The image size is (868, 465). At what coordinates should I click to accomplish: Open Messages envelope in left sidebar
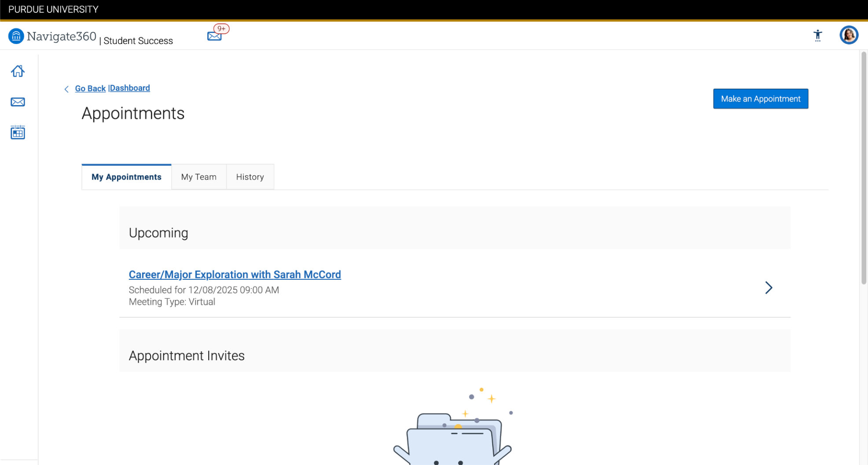[18, 102]
